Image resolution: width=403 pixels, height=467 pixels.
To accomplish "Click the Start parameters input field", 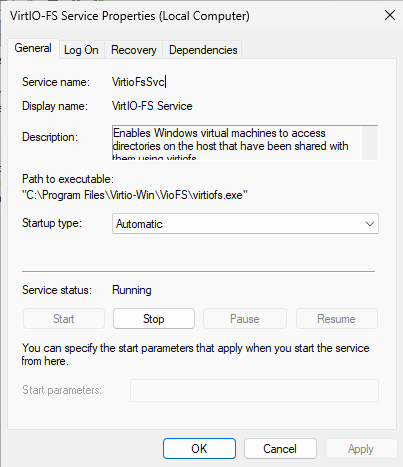I will click(254, 390).
